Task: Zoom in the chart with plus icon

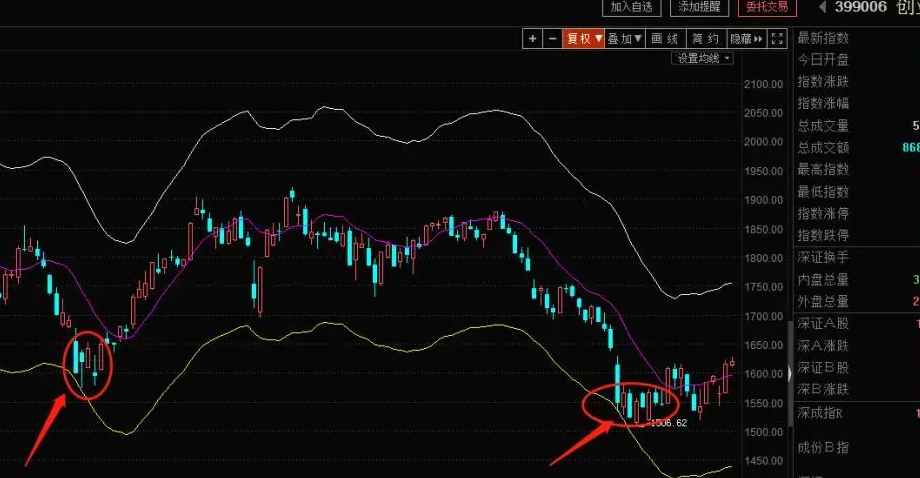Action: tap(532, 39)
